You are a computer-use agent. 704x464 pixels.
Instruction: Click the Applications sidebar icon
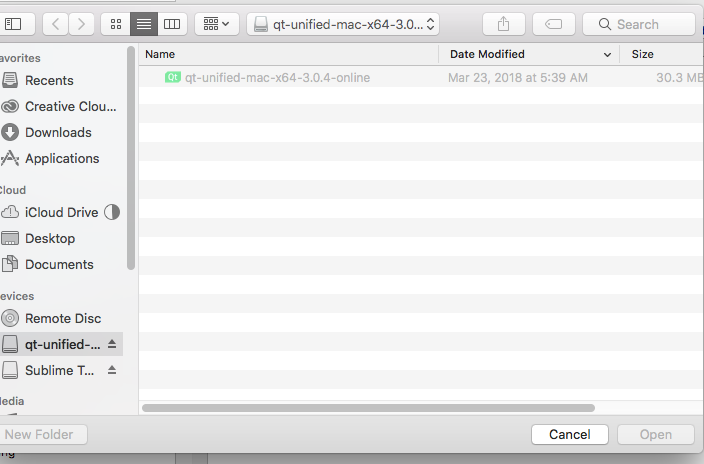10,158
